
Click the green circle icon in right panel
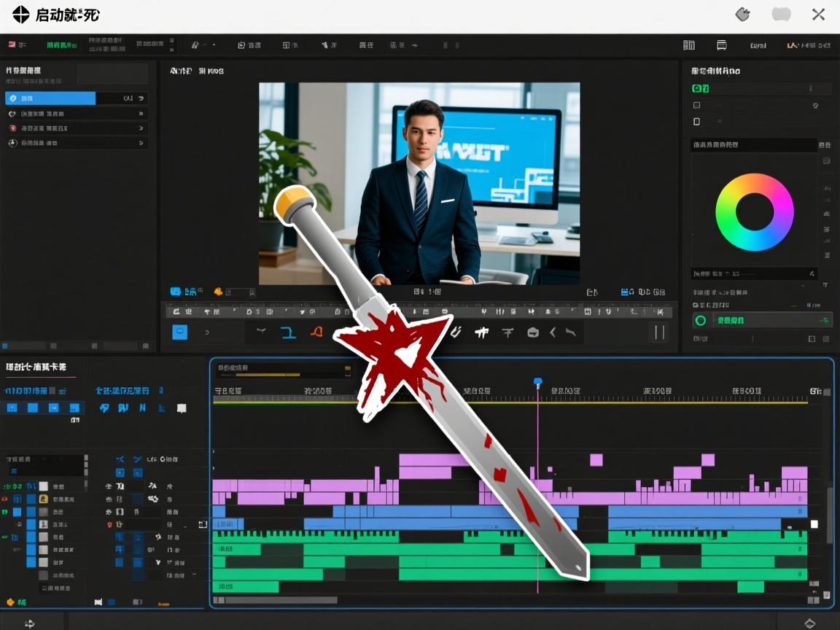point(701,320)
